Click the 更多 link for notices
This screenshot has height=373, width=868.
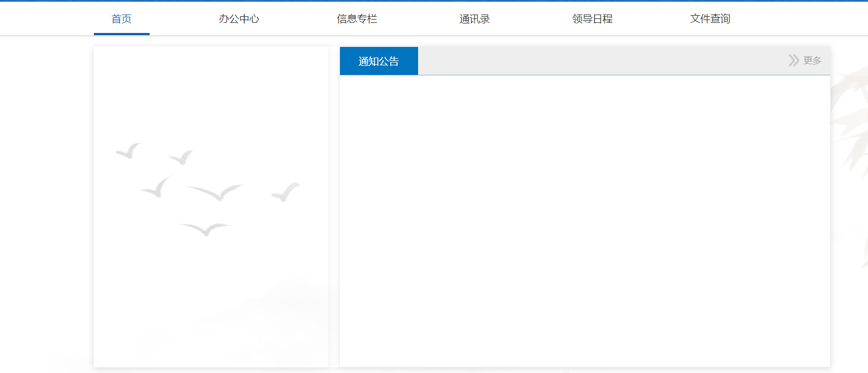click(x=813, y=61)
